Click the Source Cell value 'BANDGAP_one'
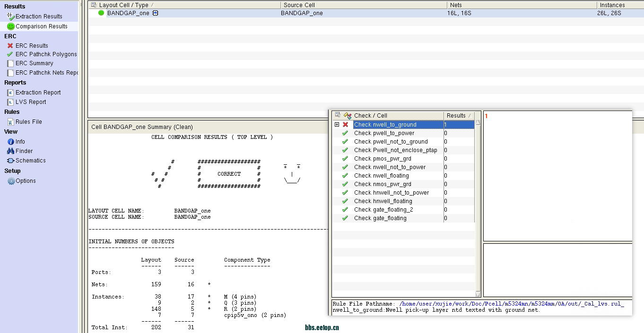 [x=302, y=13]
